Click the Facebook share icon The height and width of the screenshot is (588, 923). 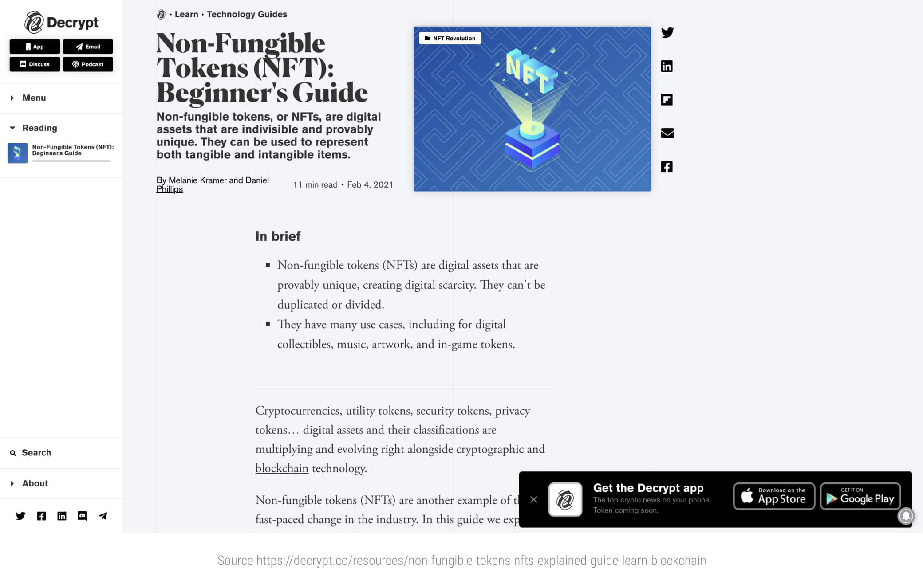tap(665, 166)
